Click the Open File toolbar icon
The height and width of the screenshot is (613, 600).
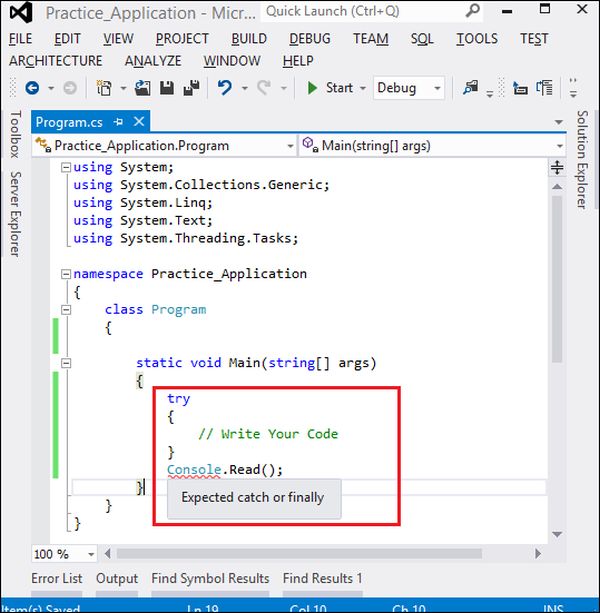(x=143, y=88)
